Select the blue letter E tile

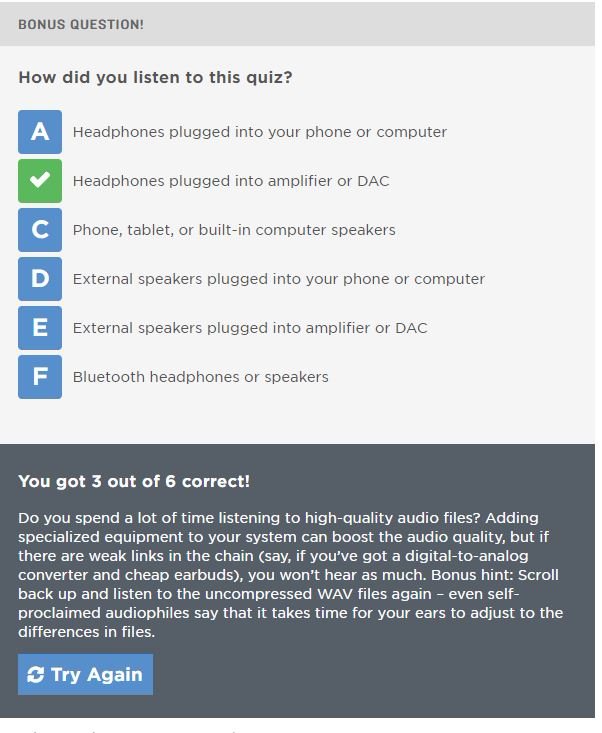(x=40, y=328)
